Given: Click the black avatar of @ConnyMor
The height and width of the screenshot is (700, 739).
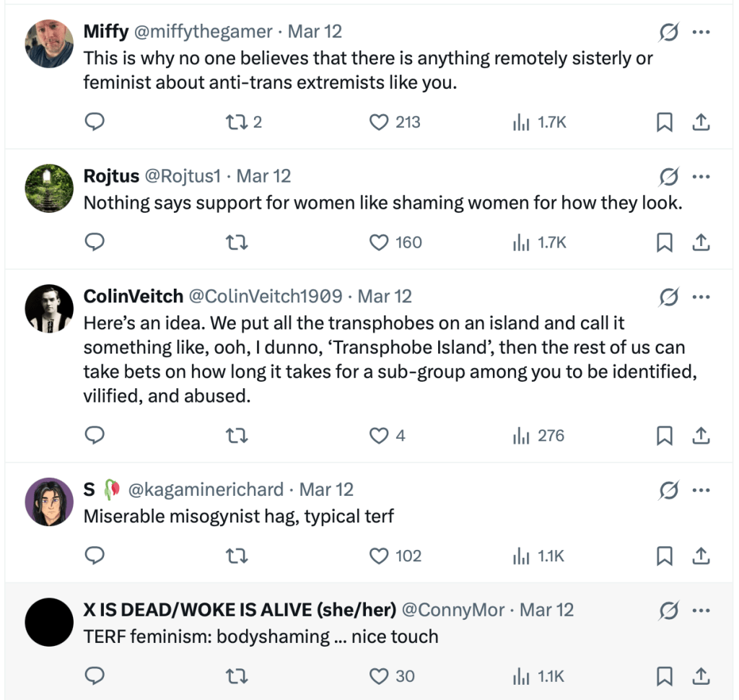Looking at the screenshot, I should pyautogui.click(x=49, y=621).
